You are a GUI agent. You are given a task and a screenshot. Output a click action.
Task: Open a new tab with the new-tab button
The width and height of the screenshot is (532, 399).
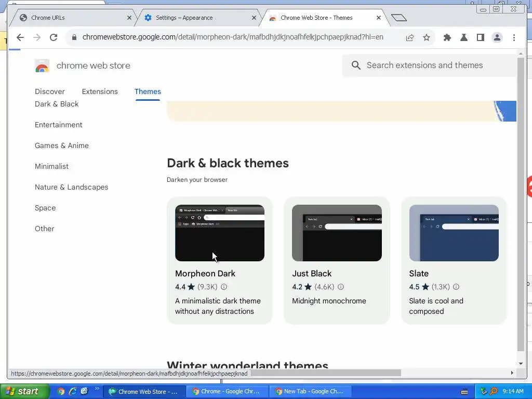pos(398,18)
